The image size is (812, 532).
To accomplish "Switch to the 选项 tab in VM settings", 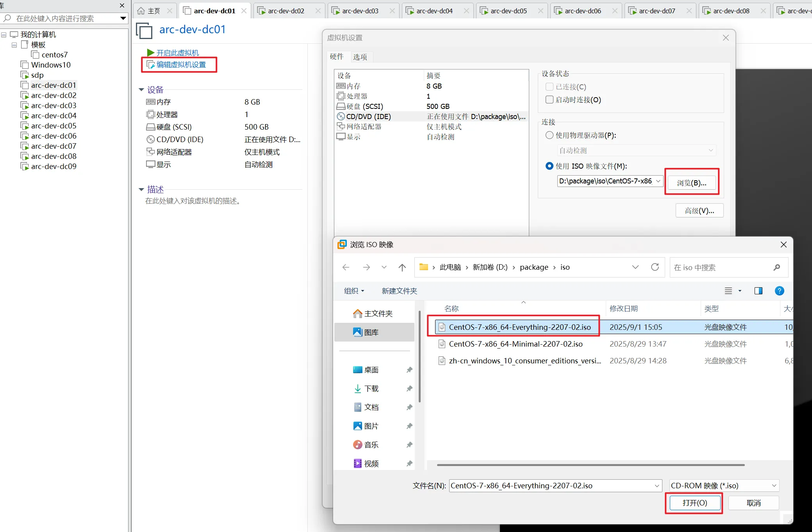I will click(360, 57).
